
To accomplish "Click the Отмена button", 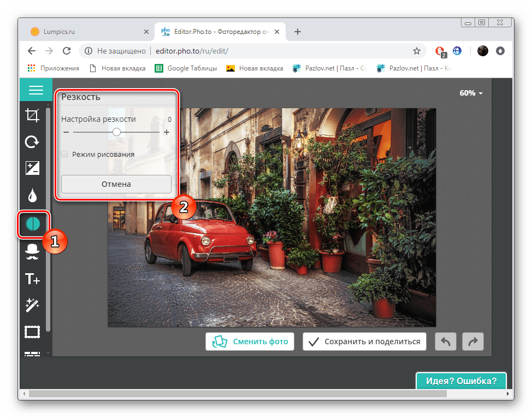I will (x=116, y=184).
